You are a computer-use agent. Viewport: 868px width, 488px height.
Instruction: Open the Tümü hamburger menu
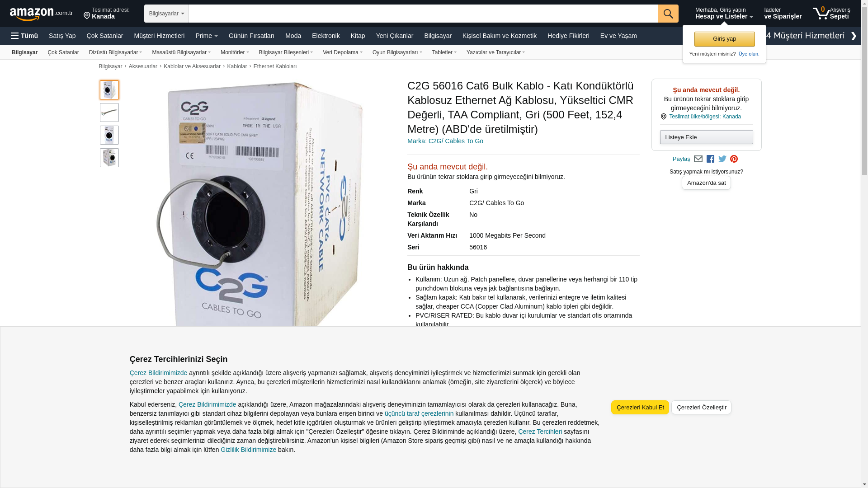24,36
